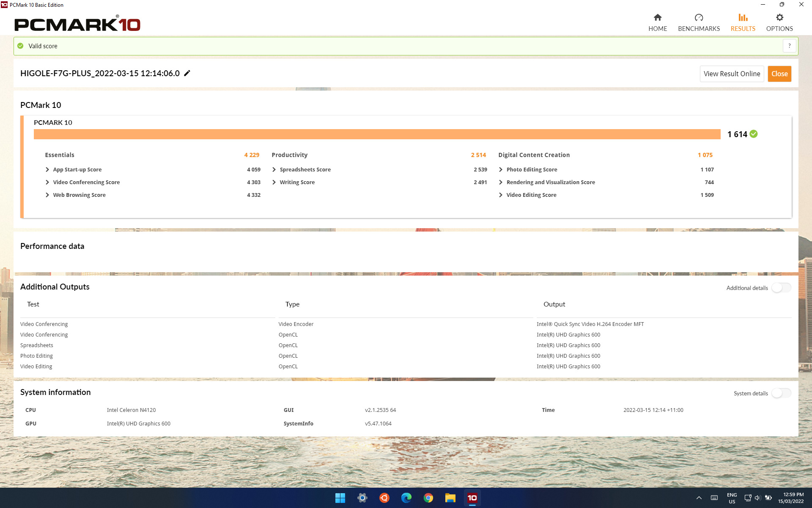This screenshot has width=812, height=508.
Task: Click the Performance data heading
Action: coord(52,246)
